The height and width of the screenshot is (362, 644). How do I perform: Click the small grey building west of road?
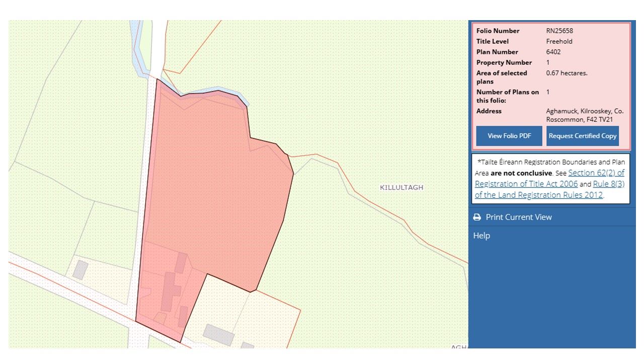point(80,270)
